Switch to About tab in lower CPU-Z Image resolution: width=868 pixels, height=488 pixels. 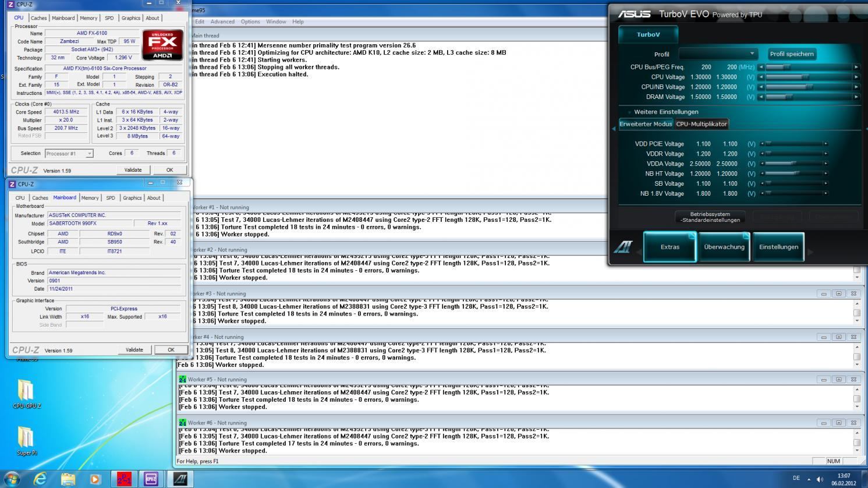(154, 198)
